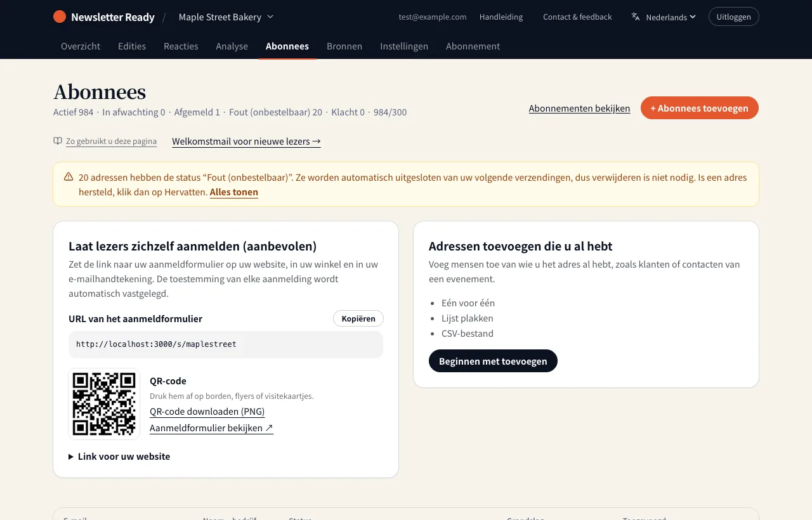
Task: Go to the Overzicht tab
Action: tap(81, 46)
